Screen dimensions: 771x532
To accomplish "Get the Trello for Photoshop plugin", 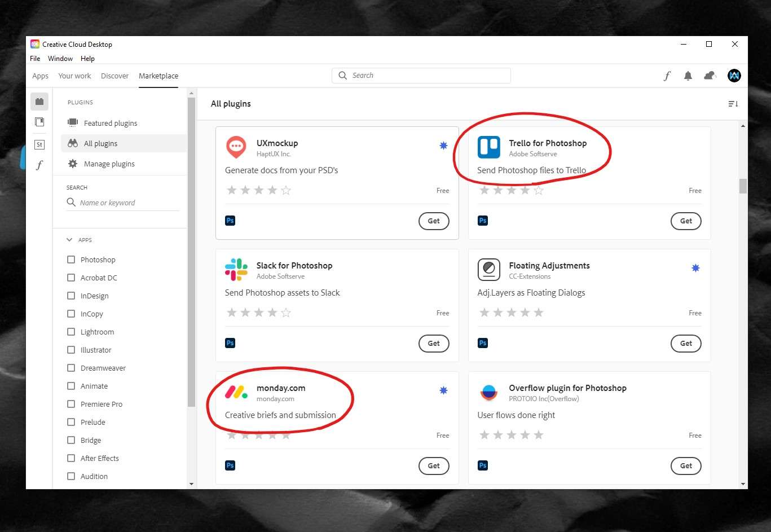I will 686,221.
